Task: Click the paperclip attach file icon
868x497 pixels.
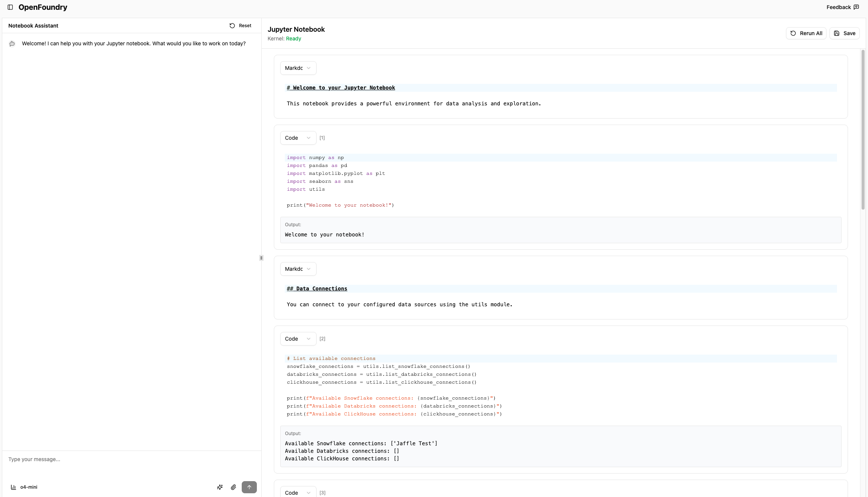Action: (x=233, y=487)
